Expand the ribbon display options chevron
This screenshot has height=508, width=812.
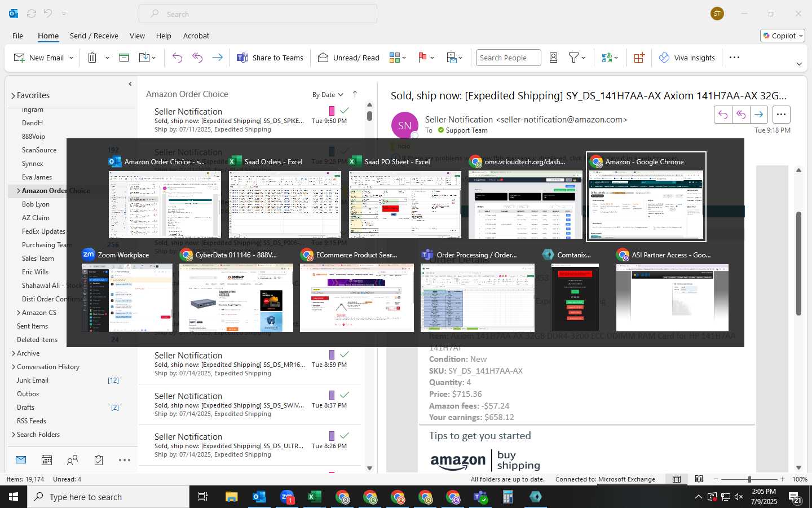click(799, 64)
